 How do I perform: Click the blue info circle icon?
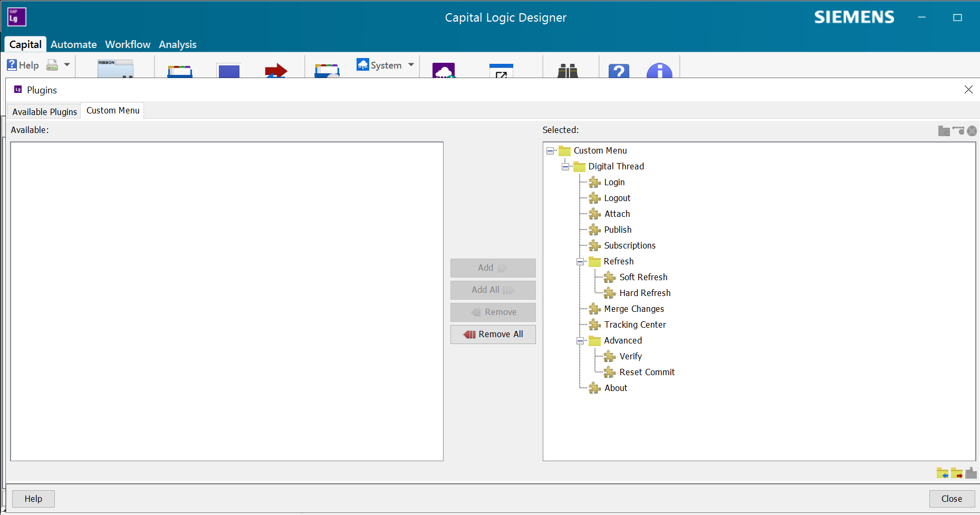coord(659,71)
